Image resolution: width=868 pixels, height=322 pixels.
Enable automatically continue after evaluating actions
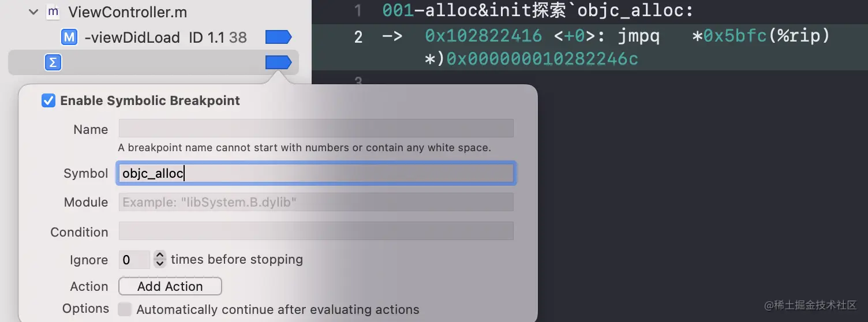pos(125,310)
